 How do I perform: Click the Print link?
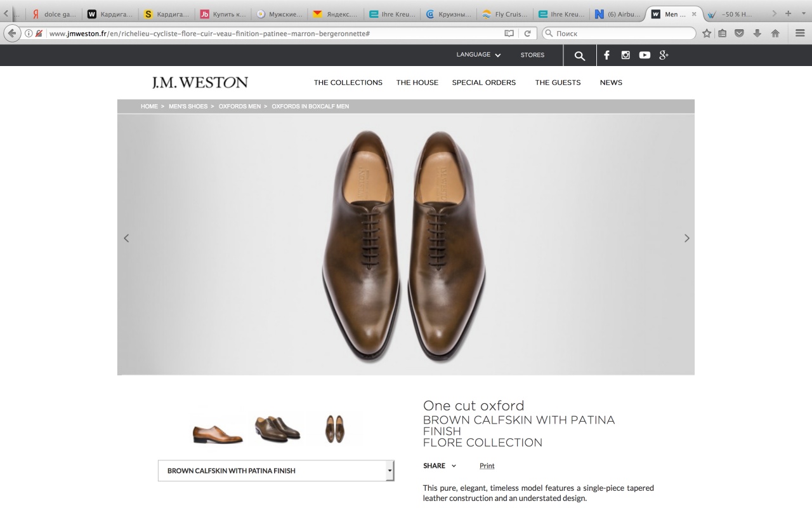[x=487, y=466]
